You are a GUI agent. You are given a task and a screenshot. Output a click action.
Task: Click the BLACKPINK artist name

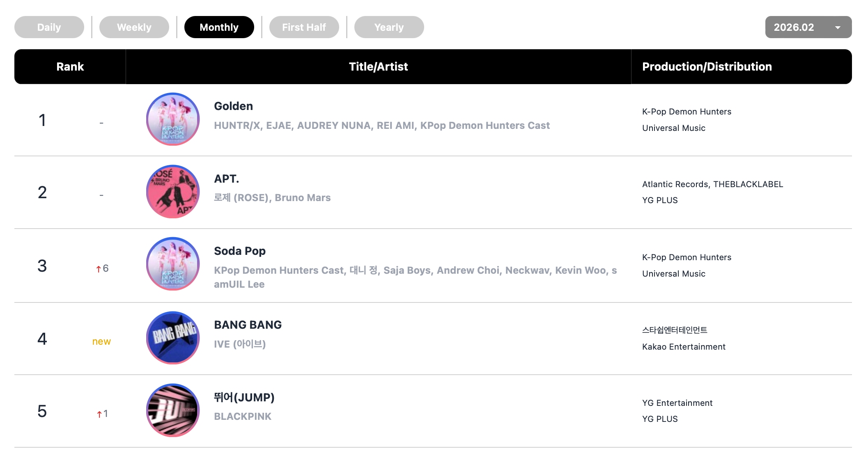pos(243,417)
